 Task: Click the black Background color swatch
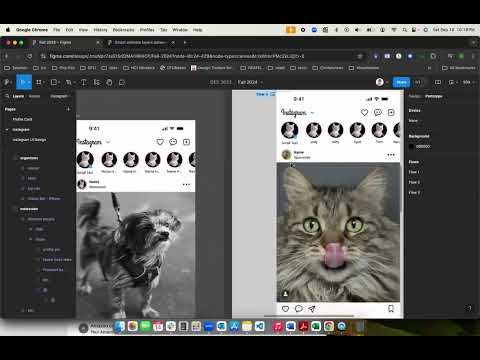click(x=411, y=146)
